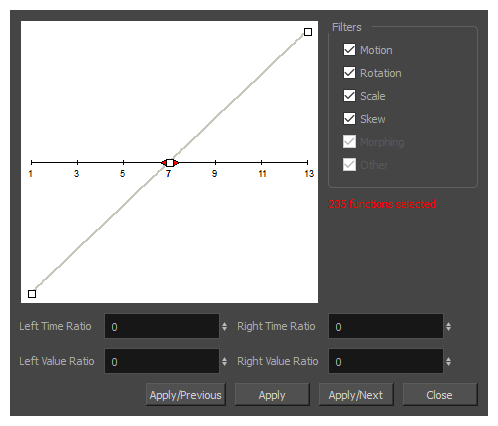Uncheck the Motion filter checkbox
Viewport: 498px width, 426px height.
point(349,50)
